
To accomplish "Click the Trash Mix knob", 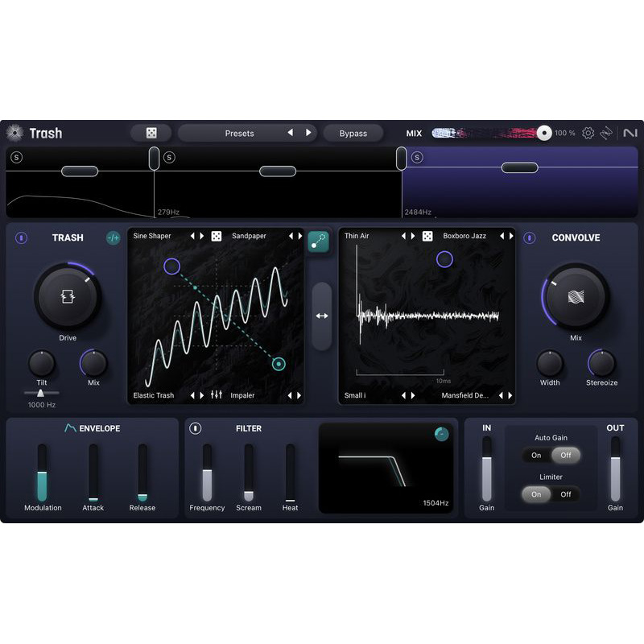I will point(93,364).
